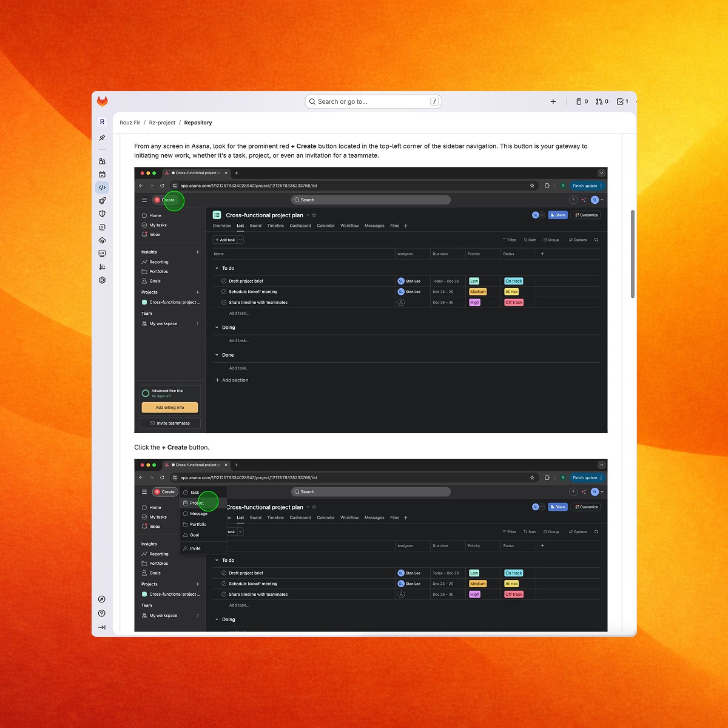The image size is (728, 728).
Task: Open the To-Do list counter showing 1
Action: point(622,101)
